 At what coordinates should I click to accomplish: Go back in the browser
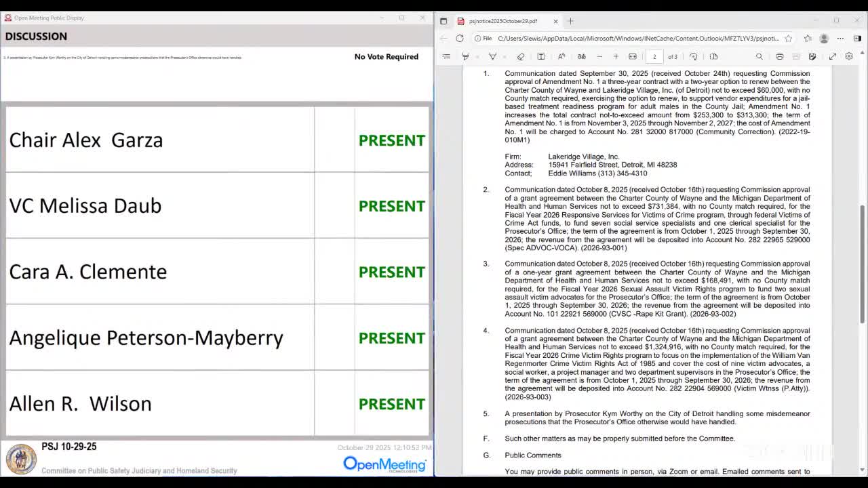click(443, 39)
